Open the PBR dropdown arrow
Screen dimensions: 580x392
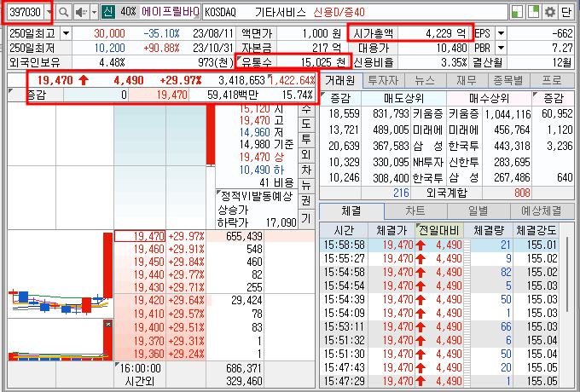(501, 48)
